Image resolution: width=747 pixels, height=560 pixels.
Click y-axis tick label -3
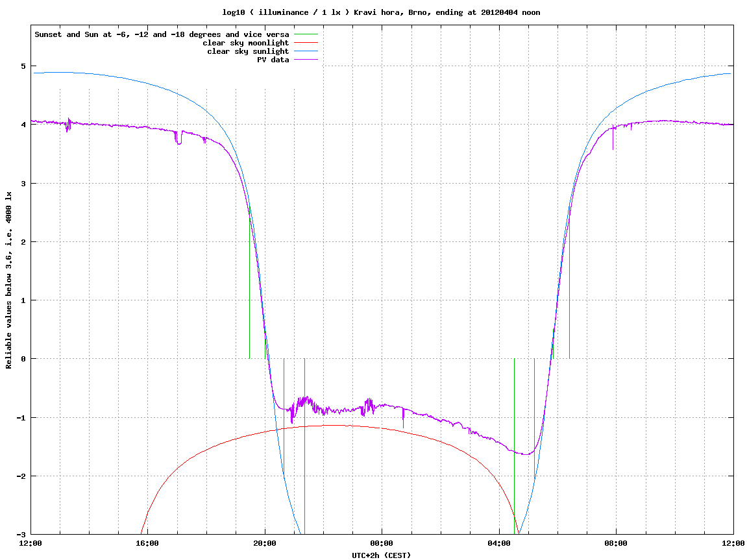[21, 535]
